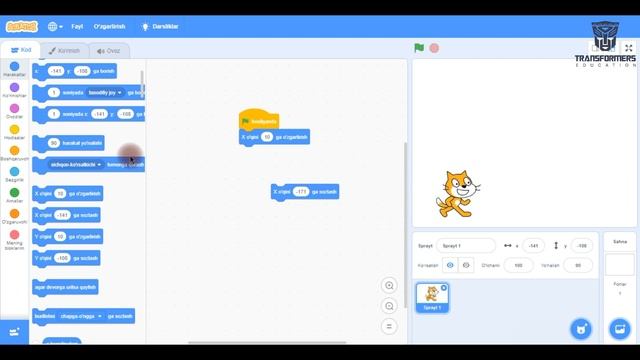Click the workspace 'X o'qini 10' change block
This screenshot has height=360, width=640.
click(x=274, y=137)
